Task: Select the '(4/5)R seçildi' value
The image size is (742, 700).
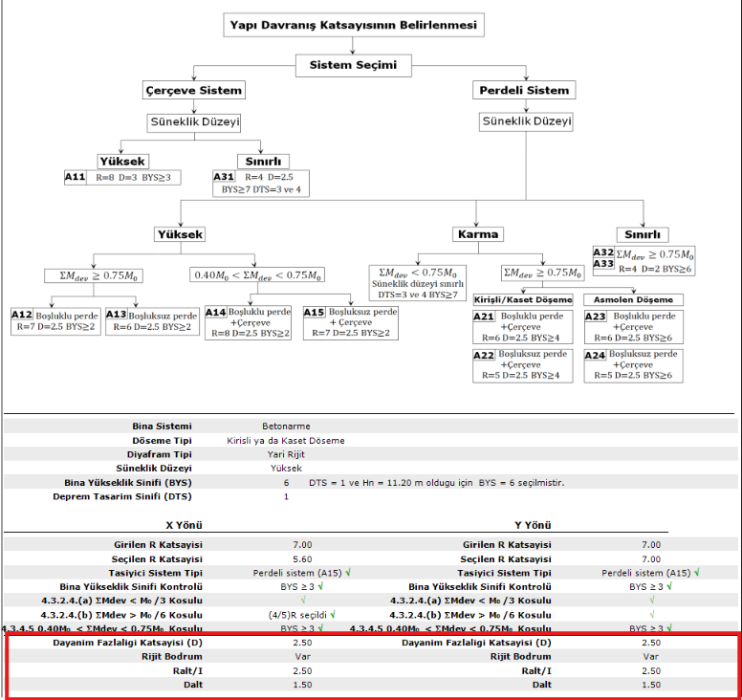Action: coord(298,615)
